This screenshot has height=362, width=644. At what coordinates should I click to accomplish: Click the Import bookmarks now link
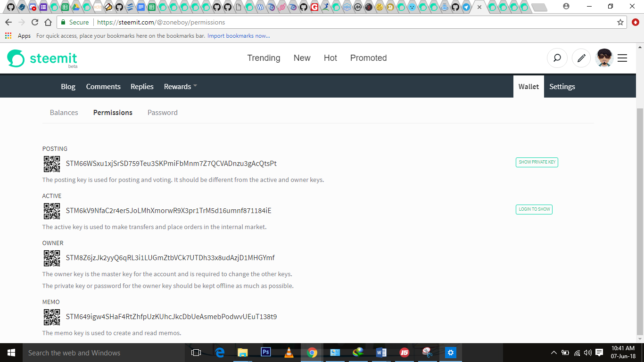tap(239, 36)
